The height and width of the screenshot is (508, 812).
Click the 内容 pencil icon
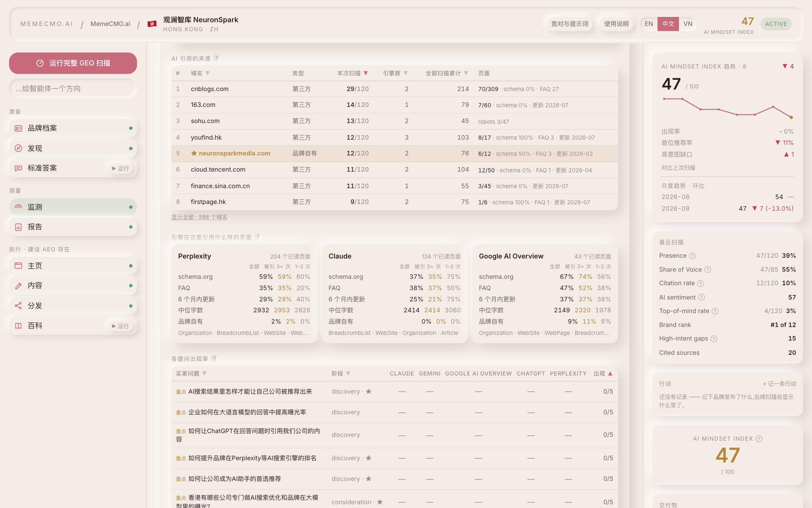point(18,286)
